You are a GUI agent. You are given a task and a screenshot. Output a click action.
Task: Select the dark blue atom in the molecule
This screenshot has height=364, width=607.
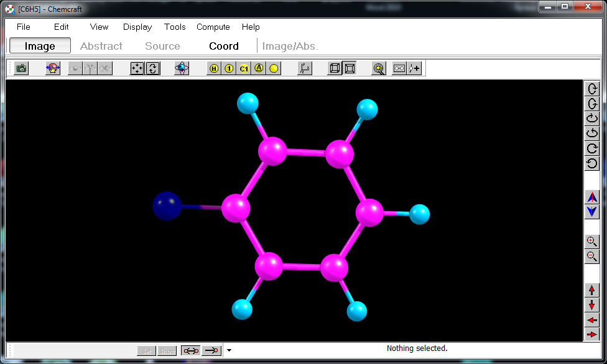(x=167, y=206)
